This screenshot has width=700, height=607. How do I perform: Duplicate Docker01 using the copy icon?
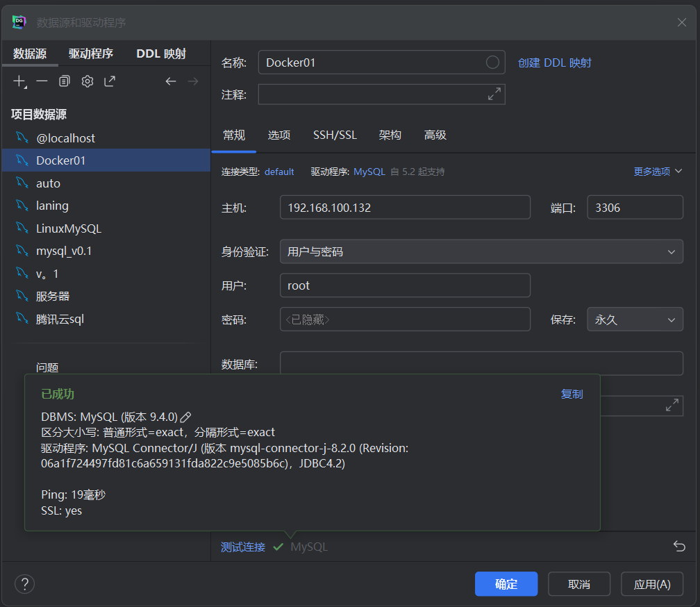pos(64,81)
